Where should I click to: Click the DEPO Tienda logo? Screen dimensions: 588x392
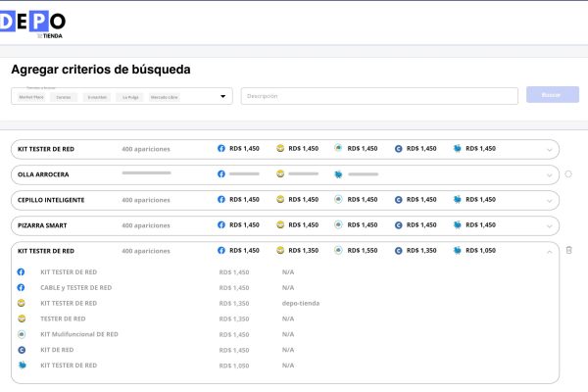pos(34,24)
